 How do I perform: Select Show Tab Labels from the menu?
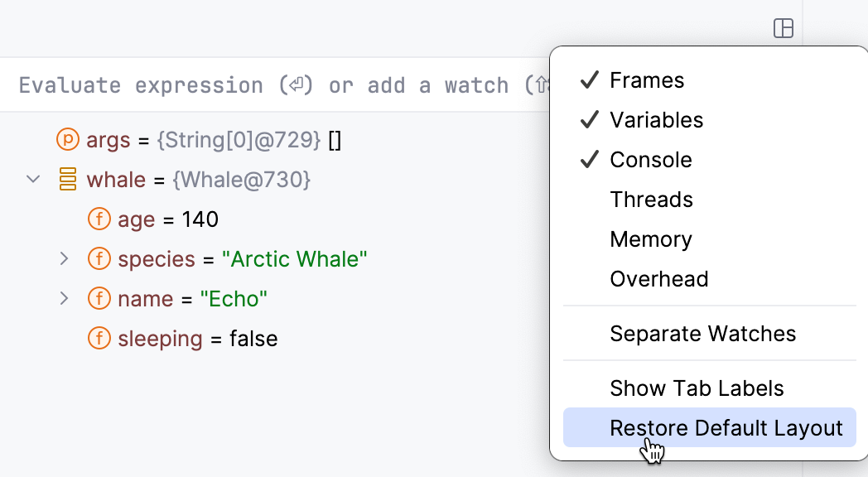(696, 388)
